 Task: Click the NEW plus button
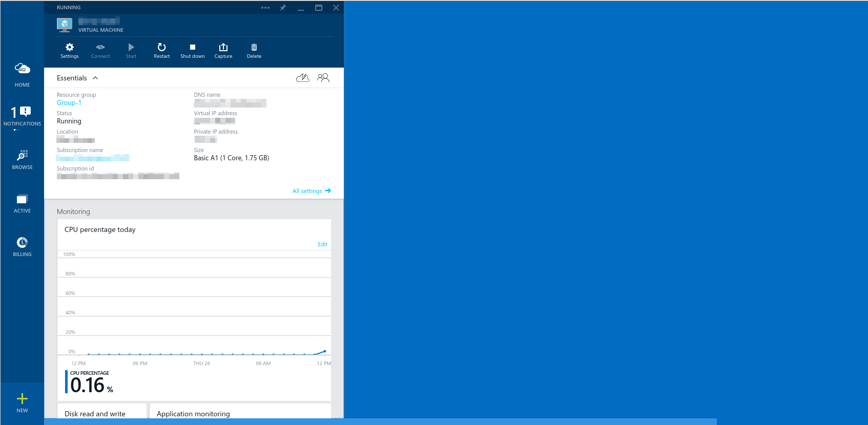click(x=22, y=402)
